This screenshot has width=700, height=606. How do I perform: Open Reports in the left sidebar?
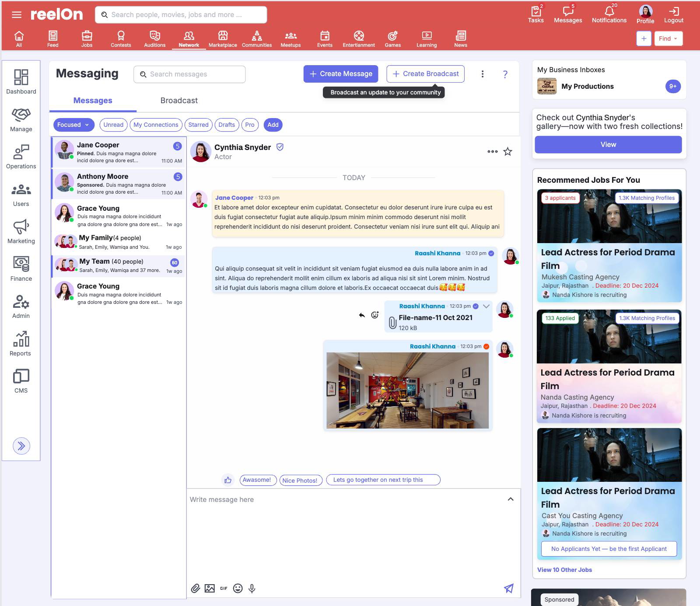21,344
